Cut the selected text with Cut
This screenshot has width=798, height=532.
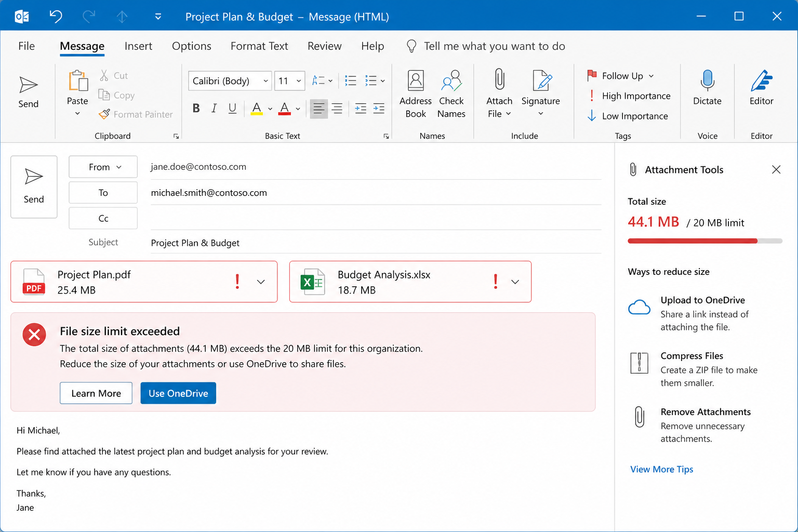114,76
